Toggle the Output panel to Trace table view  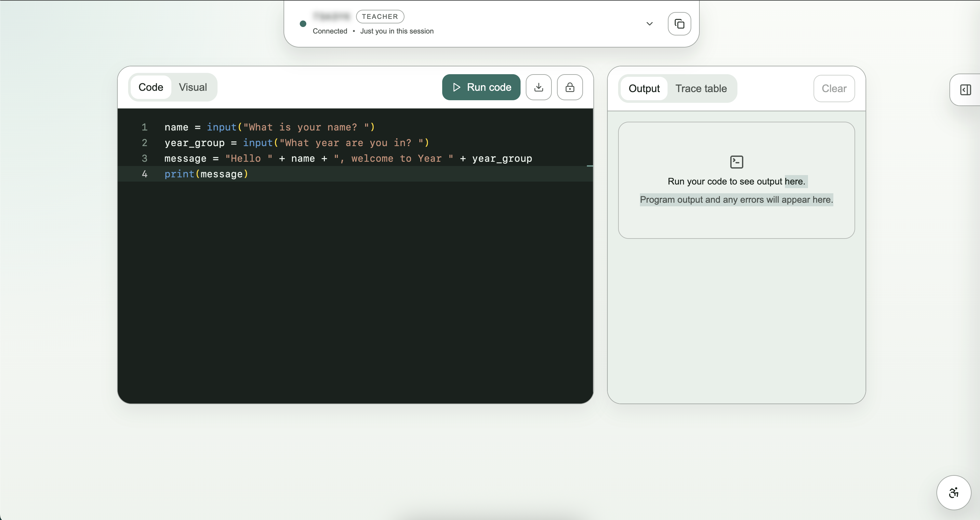[701, 88]
